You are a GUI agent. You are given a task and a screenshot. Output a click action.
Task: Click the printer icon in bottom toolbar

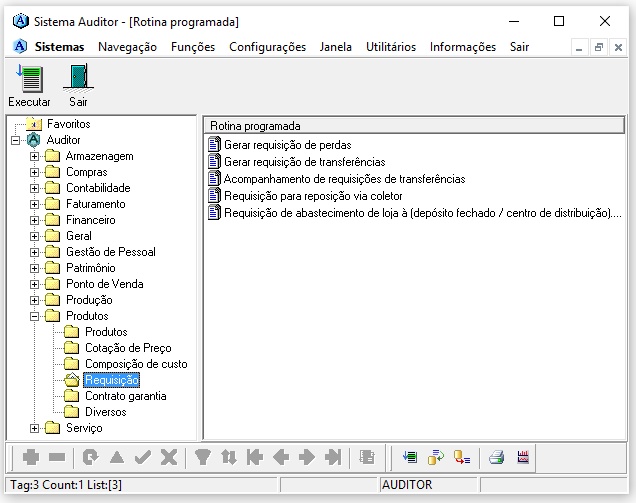(x=496, y=457)
